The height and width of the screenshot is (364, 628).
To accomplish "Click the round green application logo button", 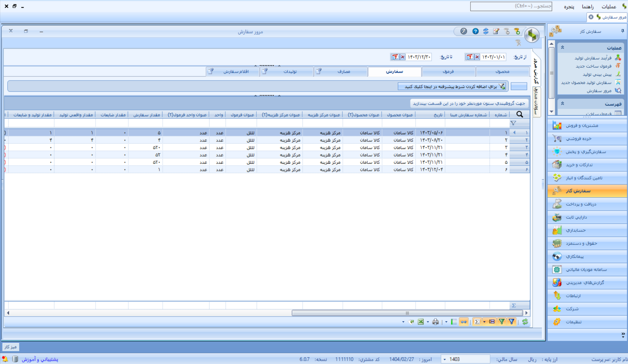I will point(532,35).
